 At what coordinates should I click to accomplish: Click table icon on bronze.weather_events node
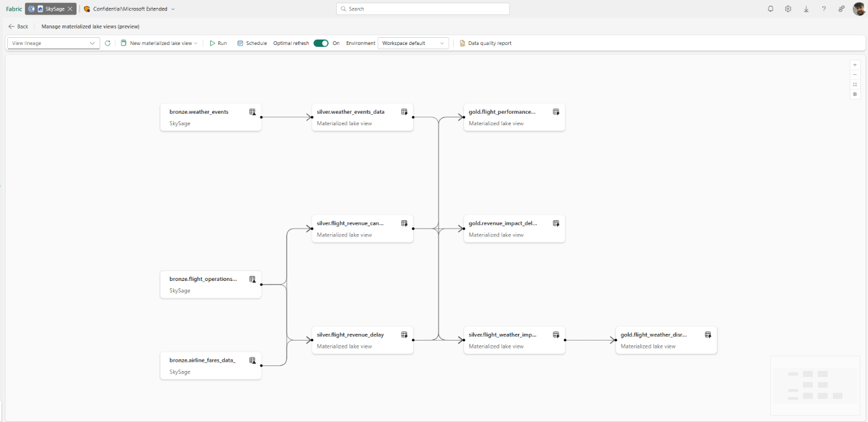click(x=252, y=112)
